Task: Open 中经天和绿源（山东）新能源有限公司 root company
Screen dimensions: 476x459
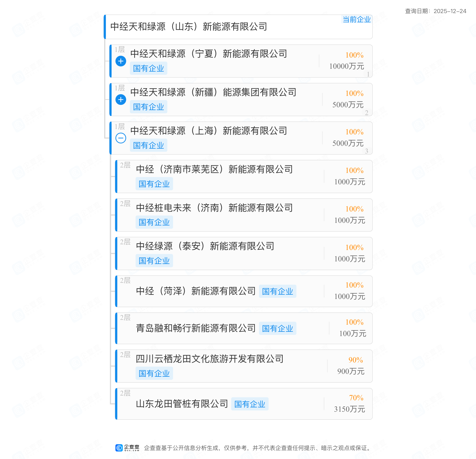Action: [x=189, y=27]
